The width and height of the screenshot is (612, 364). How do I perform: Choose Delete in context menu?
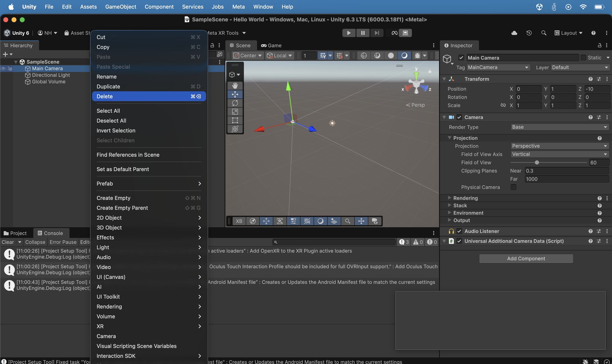click(x=149, y=96)
